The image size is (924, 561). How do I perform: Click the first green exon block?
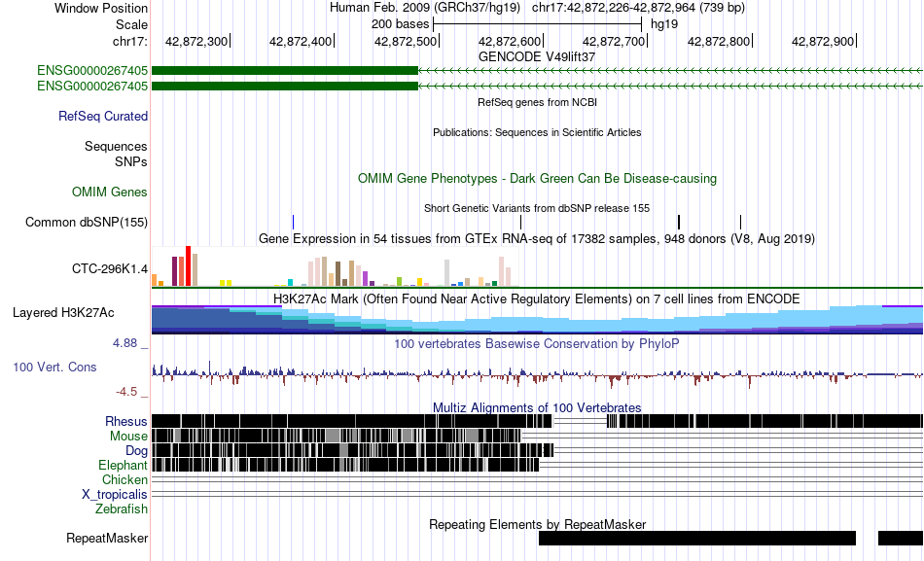(x=285, y=71)
